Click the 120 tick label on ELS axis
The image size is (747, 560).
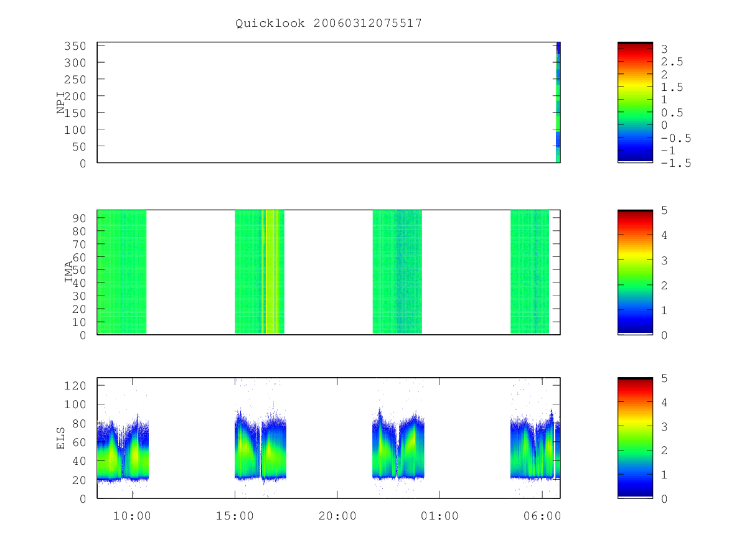(x=75, y=385)
